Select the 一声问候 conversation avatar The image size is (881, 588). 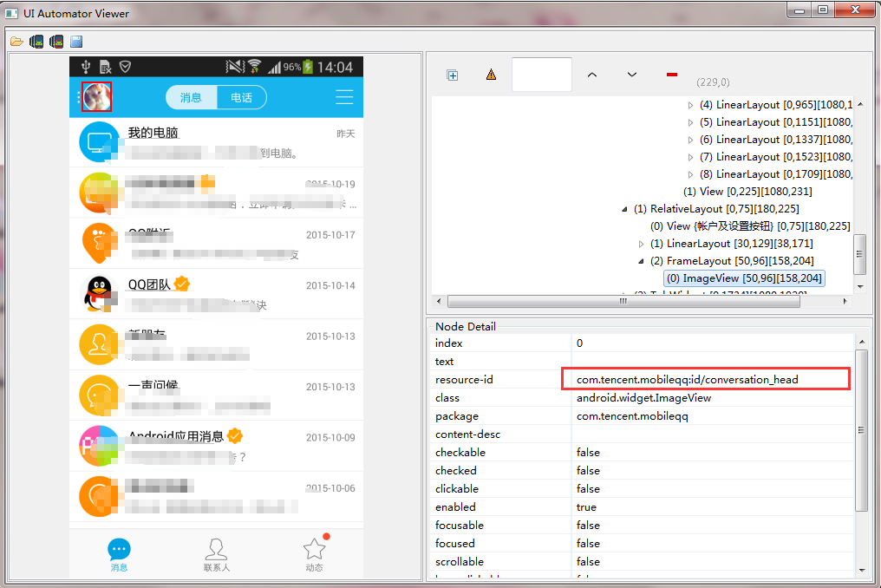pyautogui.click(x=100, y=395)
